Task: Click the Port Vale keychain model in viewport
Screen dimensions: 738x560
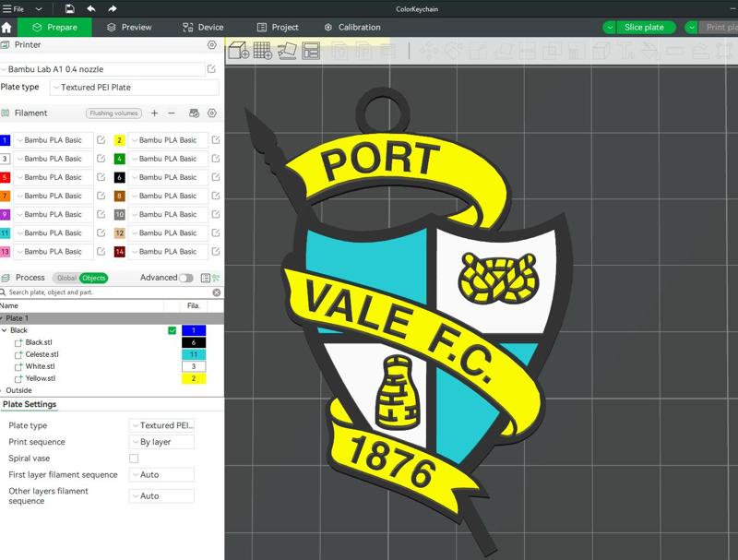Action: pyautogui.click(x=410, y=320)
